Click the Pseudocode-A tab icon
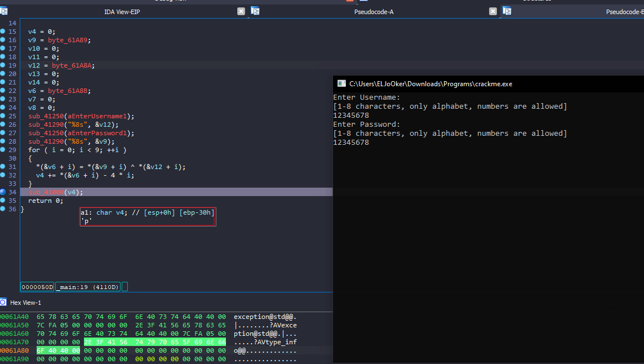This screenshot has width=644, height=364. (x=255, y=11)
